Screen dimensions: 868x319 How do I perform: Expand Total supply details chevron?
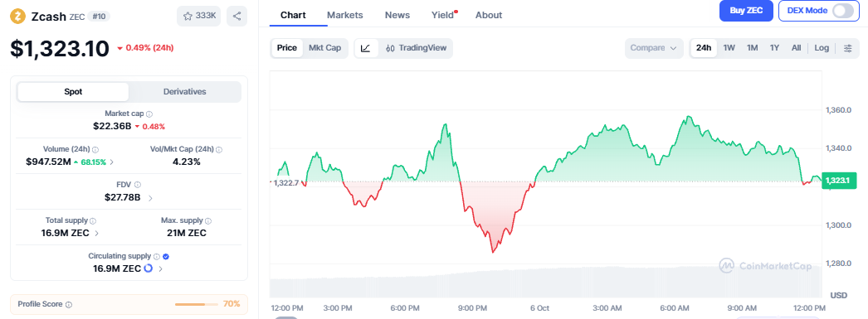(x=97, y=234)
